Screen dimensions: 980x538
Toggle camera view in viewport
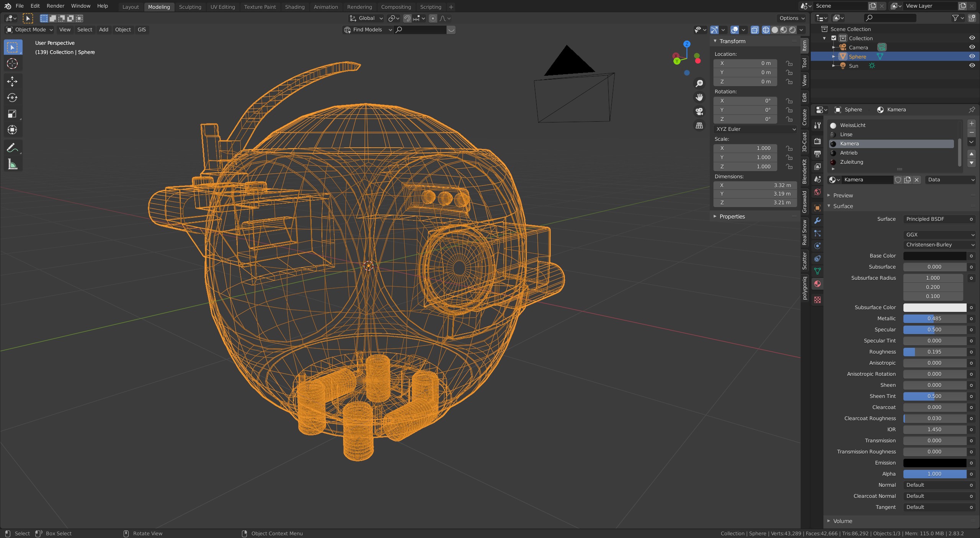[699, 111]
